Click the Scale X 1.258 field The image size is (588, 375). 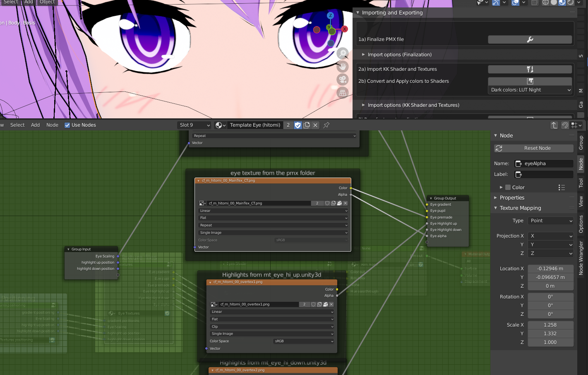(550, 325)
